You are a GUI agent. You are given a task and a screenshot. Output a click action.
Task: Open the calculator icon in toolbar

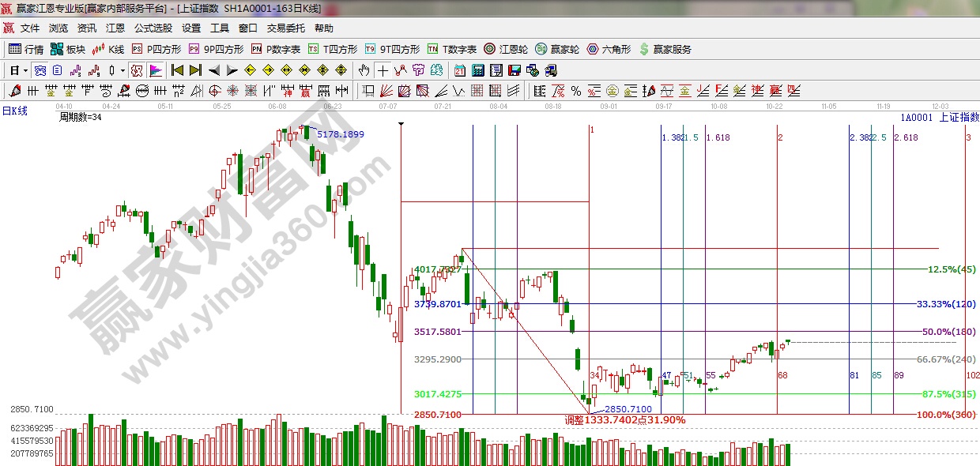point(477,70)
